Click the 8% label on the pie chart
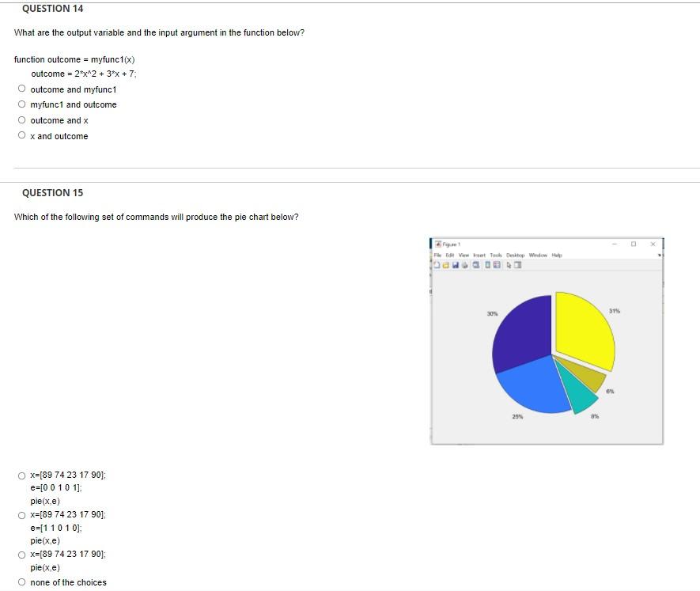The width and height of the screenshot is (700, 591). point(595,416)
